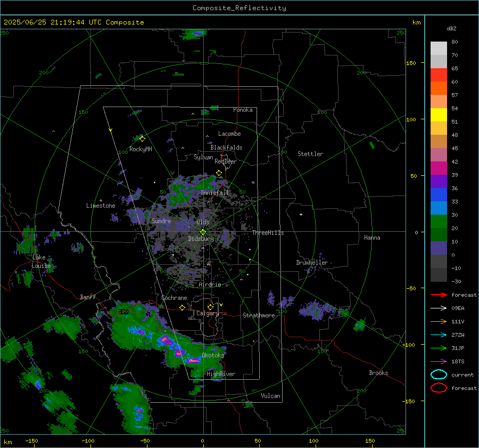Click the Didsbury label
The width and height of the screenshot is (479, 448).
click(201, 239)
